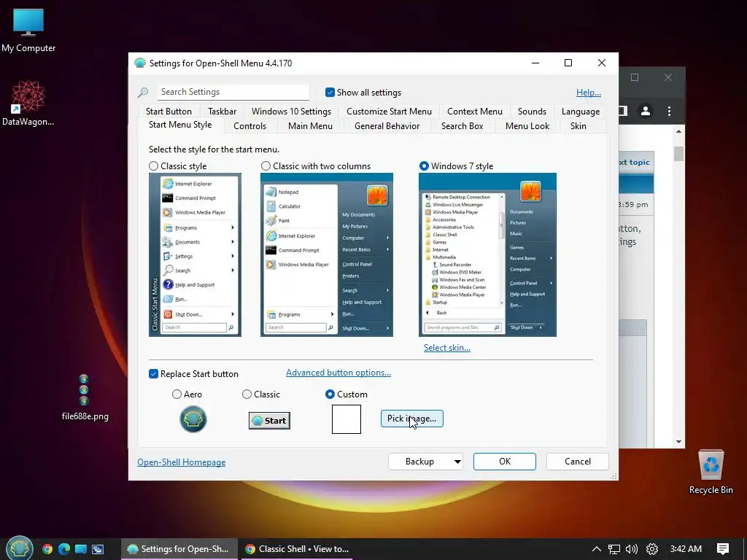Click the profile icon in the Chrome window
Viewport: 747px width, 560px height.
646,111
